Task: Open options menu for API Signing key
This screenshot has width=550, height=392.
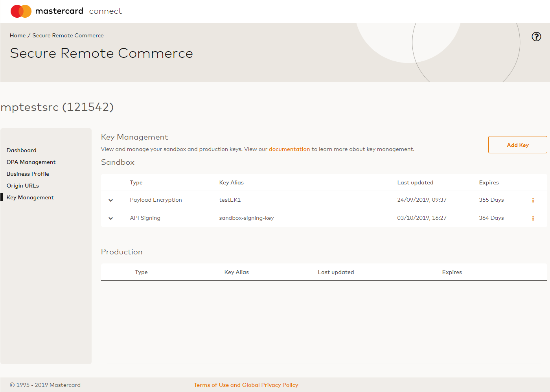Action: [x=533, y=218]
